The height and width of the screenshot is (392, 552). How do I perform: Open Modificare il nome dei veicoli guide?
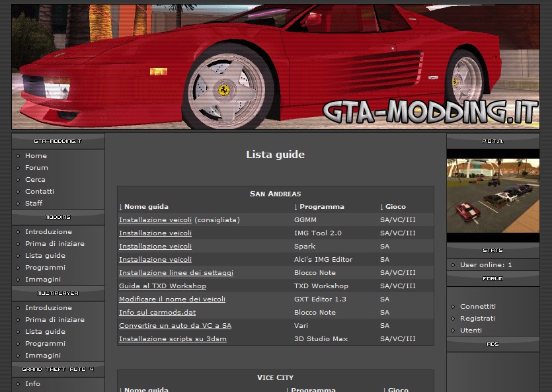(x=172, y=299)
